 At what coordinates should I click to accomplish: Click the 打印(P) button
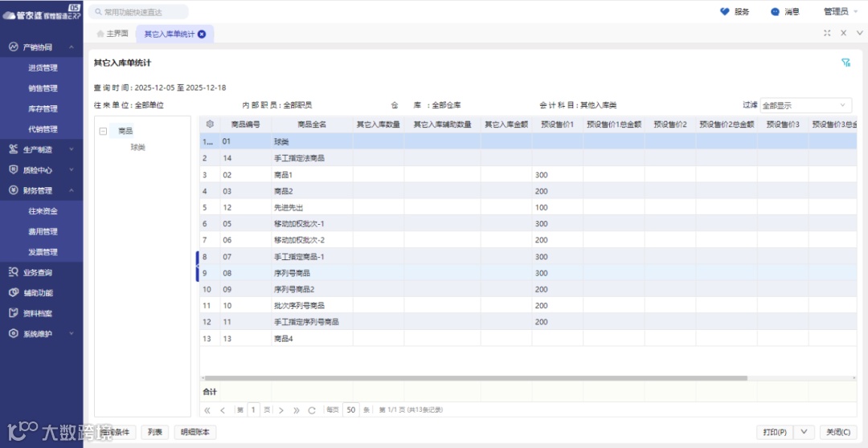[775, 432]
